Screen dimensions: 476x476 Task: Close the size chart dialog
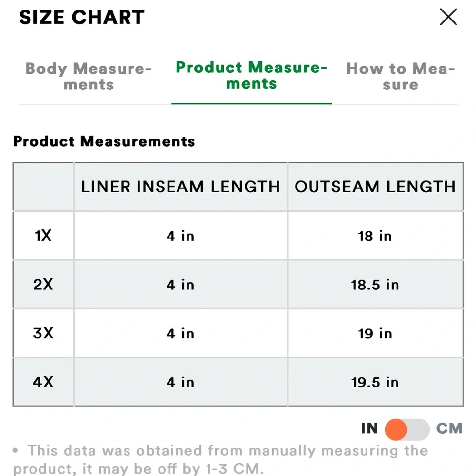pyautogui.click(x=448, y=18)
